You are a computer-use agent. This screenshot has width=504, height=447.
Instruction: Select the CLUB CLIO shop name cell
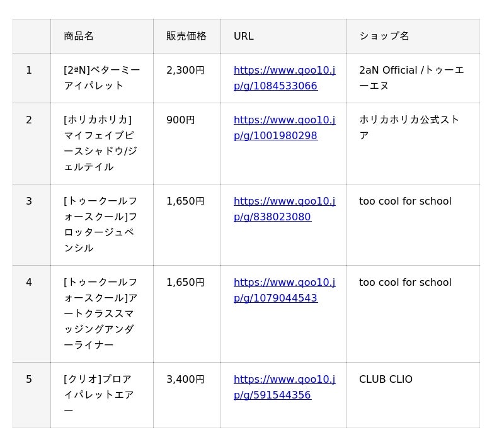point(386,380)
